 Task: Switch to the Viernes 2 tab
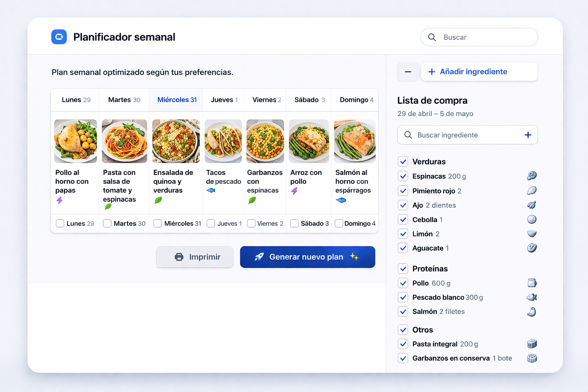pyautogui.click(x=266, y=100)
